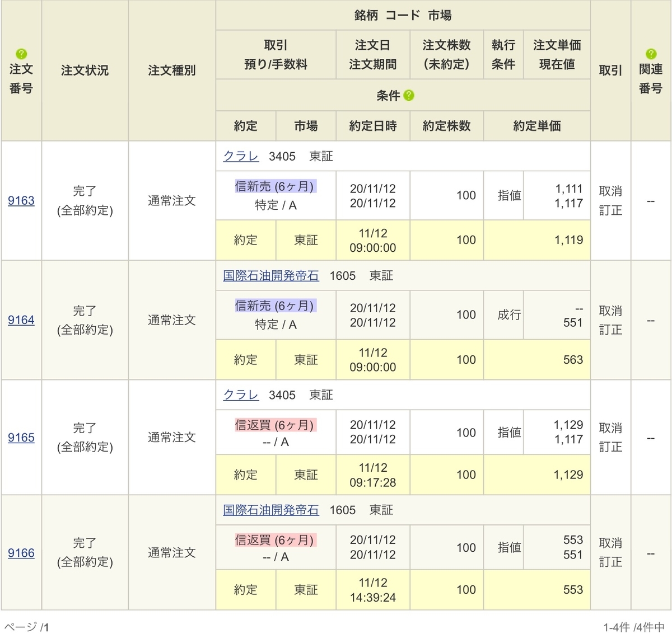Click 訂正 for order 9163

pyautogui.click(x=610, y=210)
